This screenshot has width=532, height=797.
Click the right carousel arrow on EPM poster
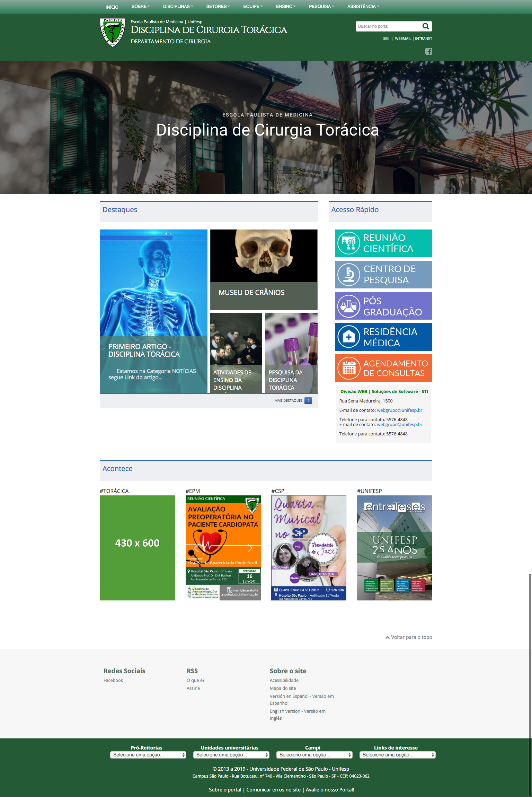250,548
